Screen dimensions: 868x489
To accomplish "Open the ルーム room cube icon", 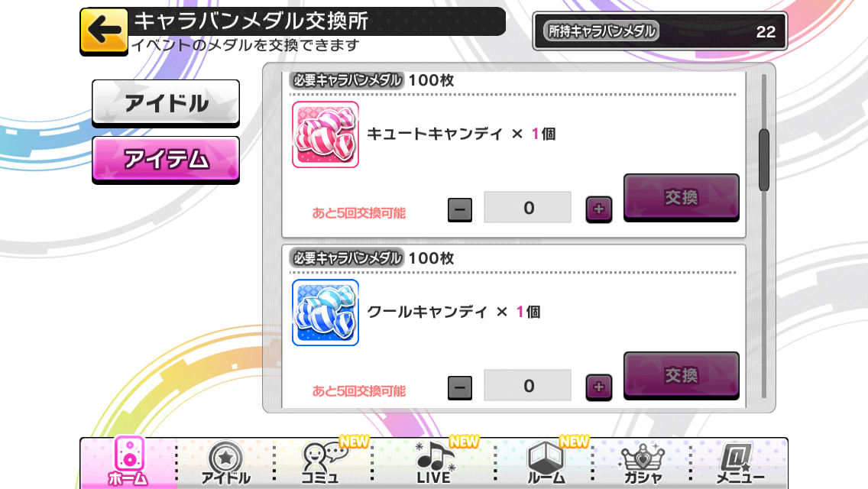I will 546,463.
